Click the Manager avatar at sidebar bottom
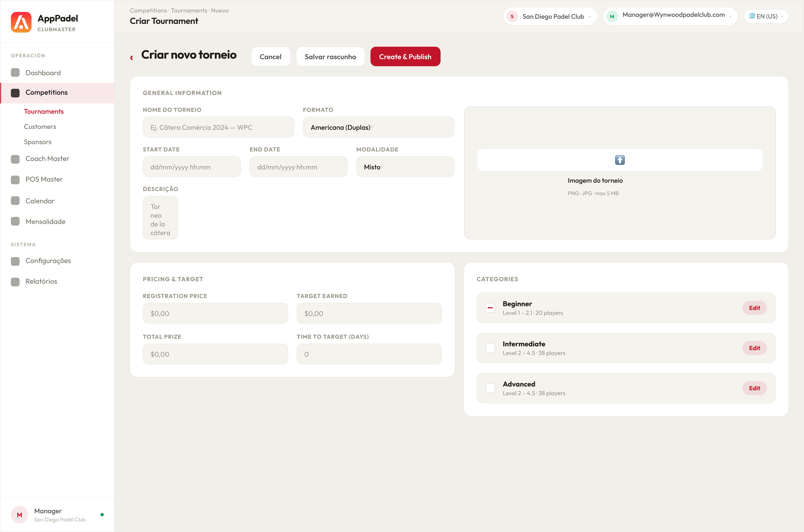The width and height of the screenshot is (804, 532). coord(19,515)
